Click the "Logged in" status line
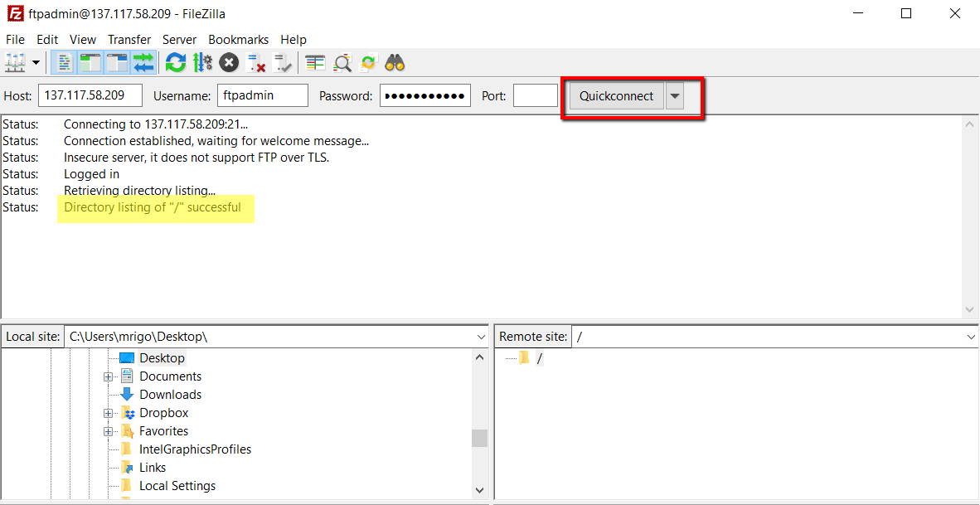Screen dimensions: 980x505 (91, 174)
